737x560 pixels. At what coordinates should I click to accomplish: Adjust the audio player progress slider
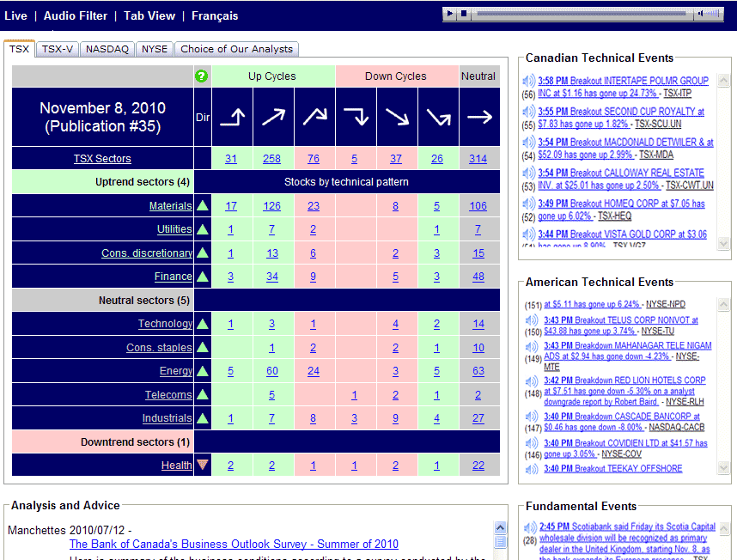pyautogui.click(x=582, y=14)
